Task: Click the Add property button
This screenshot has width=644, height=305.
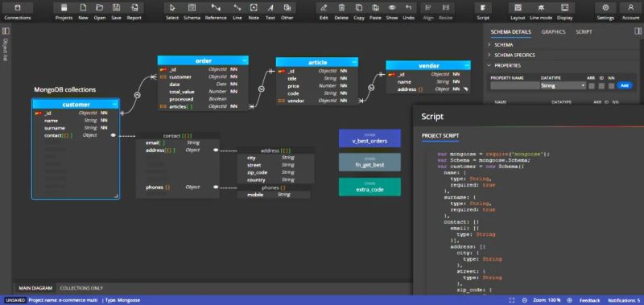Action: click(625, 85)
